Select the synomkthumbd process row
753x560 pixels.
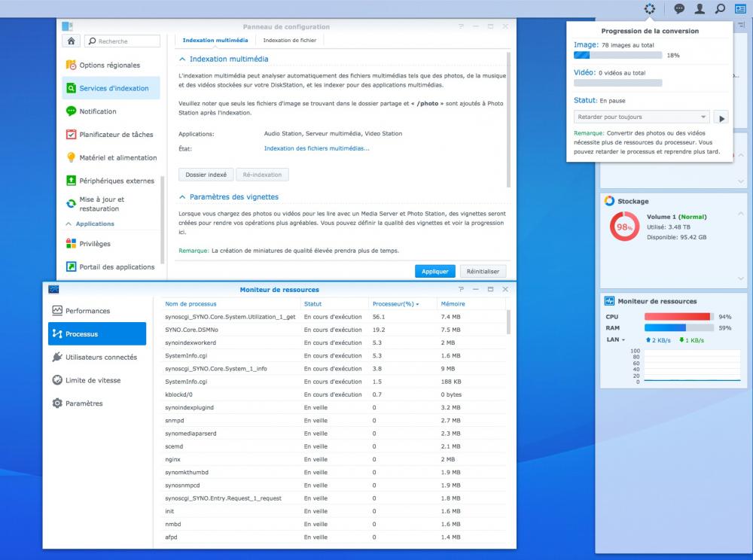(334, 472)
